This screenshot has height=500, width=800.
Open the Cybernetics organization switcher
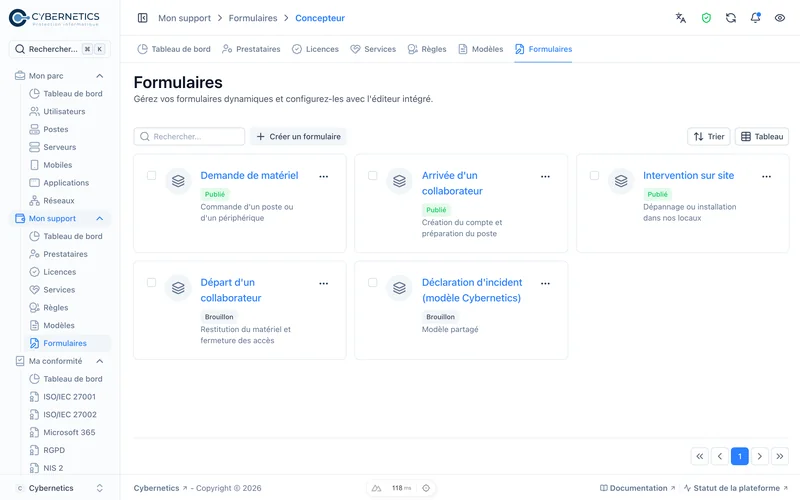point(60,488)
